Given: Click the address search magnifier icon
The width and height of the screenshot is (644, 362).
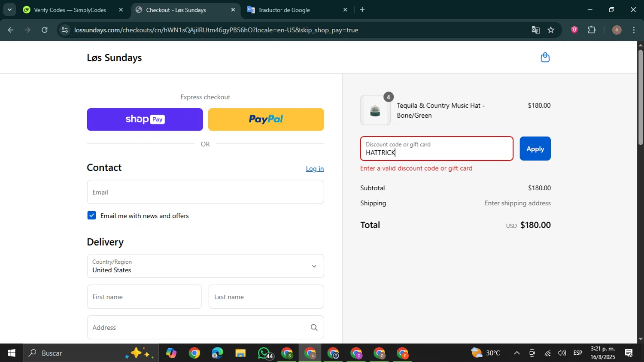Looking at the screenshot, I should pyautogui.click(x=314, y=328).
